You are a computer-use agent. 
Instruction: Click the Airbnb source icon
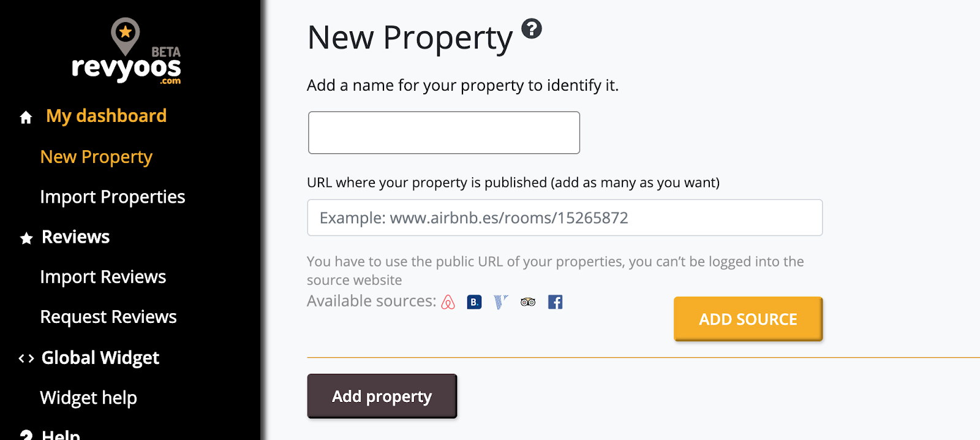tap(448, 302)
